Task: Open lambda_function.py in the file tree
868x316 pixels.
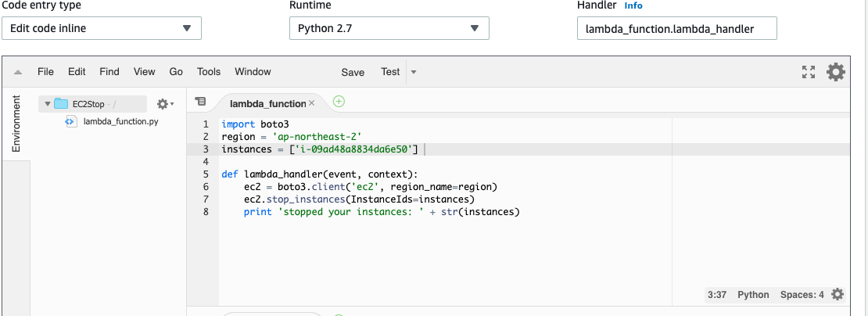Action: tap(120, 121)
